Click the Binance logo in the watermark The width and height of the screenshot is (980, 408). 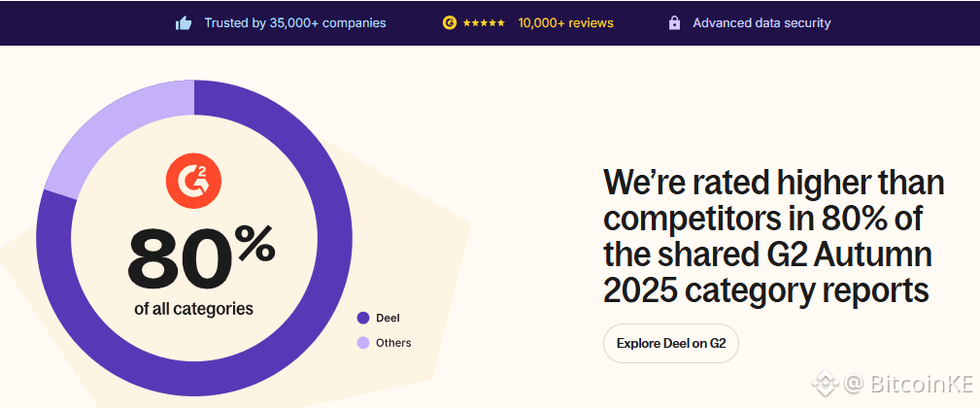pos(825,383)
